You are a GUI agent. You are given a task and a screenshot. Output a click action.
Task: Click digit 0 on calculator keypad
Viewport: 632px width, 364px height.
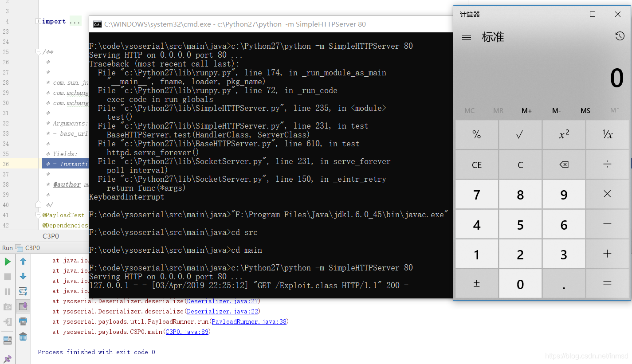click(520, 284)
